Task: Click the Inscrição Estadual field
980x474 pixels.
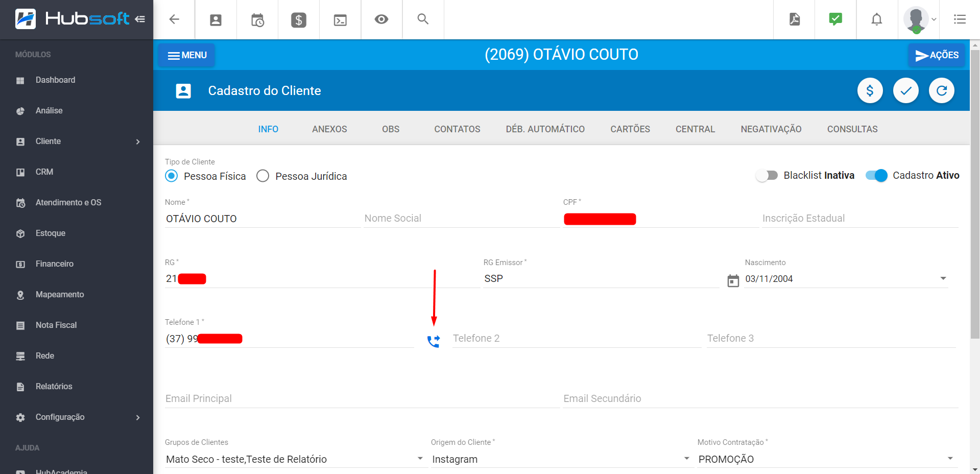Action: point(860,219)
